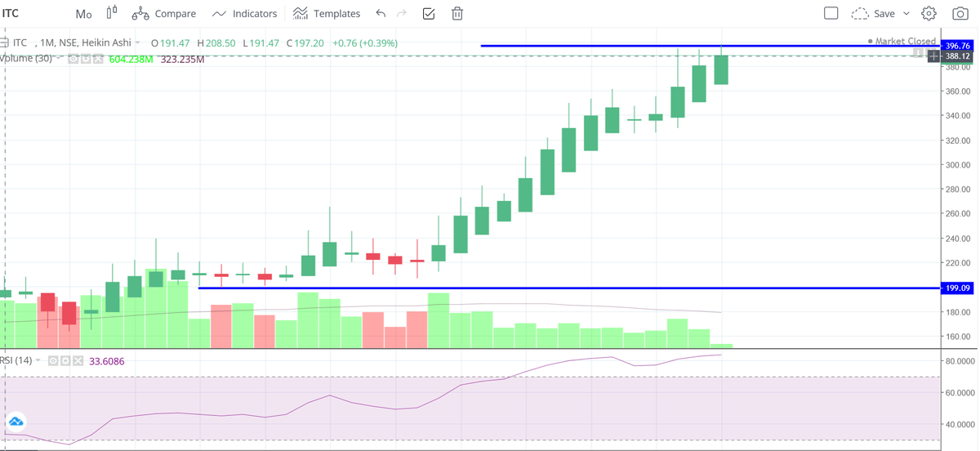Click the cloud Save icon
This screenshot has height=451, width=980.
pyautogui.click(x=859, y=13)
